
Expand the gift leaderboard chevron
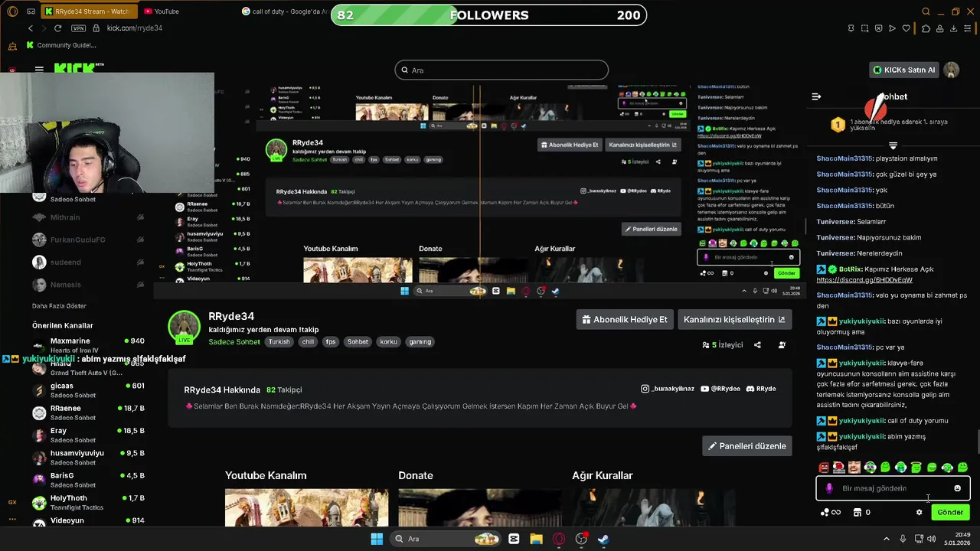coord(893,145)
